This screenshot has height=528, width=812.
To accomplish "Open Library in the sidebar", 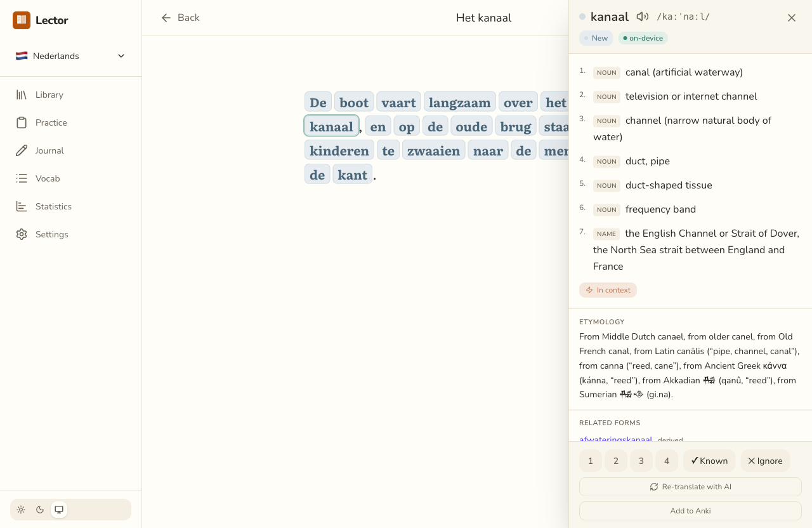I will pos(70,95).
